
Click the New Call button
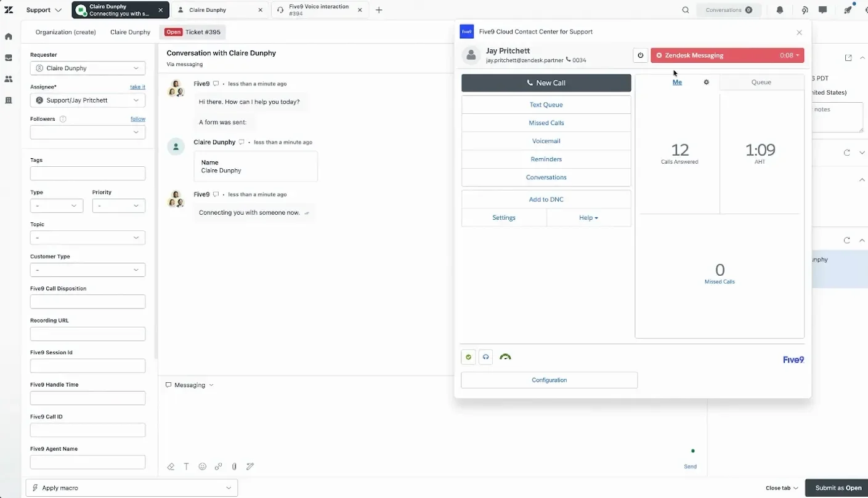coord(546,83)
